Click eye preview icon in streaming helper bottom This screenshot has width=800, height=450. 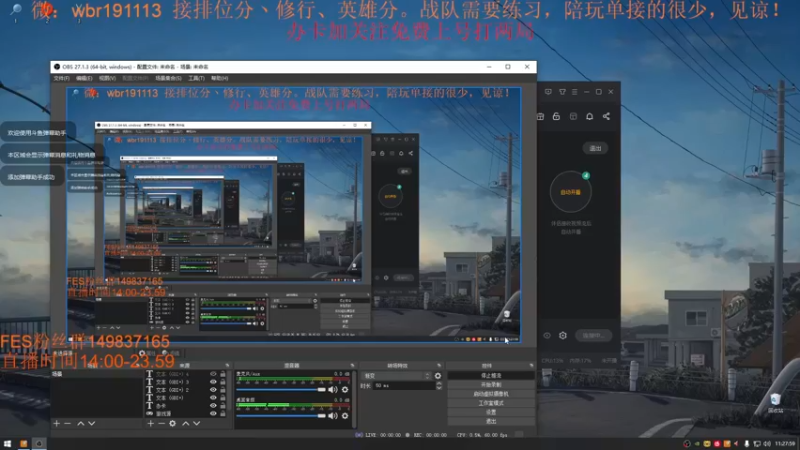click(547, 335)
